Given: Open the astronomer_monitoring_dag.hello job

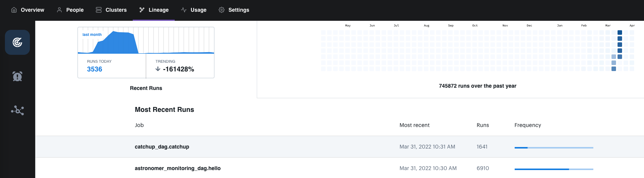Looking at the screenshot, I should point(178,168).
